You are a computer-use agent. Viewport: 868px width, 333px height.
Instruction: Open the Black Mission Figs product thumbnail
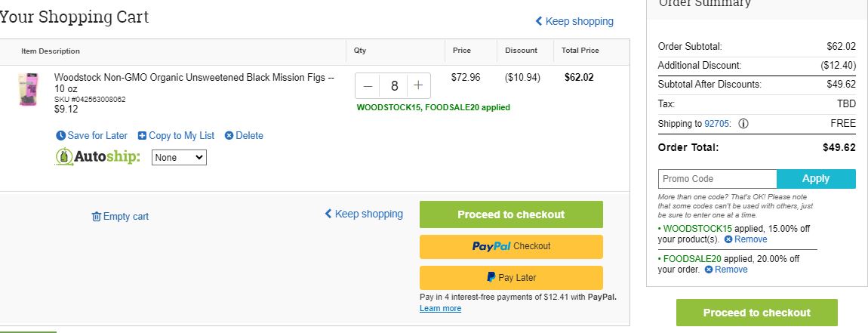point(29,89)
